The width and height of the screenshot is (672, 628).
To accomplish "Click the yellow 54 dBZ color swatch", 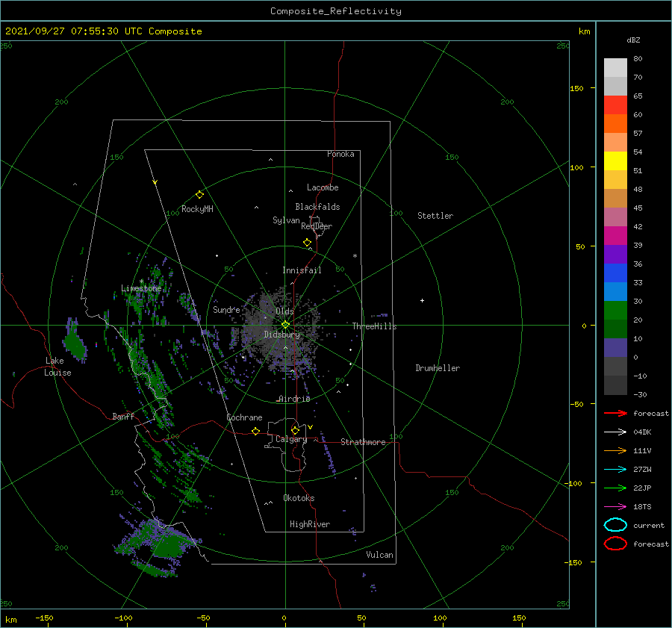I will point(615,161).
